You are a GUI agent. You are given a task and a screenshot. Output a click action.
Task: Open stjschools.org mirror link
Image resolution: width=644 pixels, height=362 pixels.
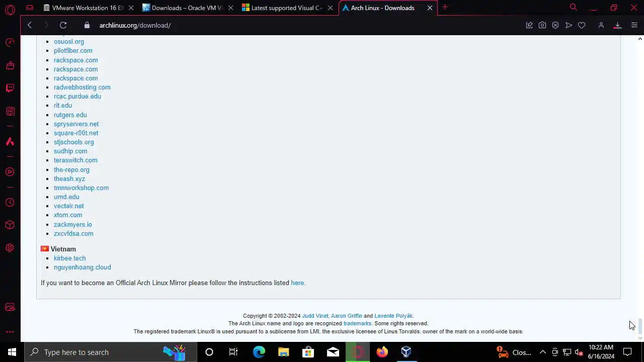coord(73,142)
